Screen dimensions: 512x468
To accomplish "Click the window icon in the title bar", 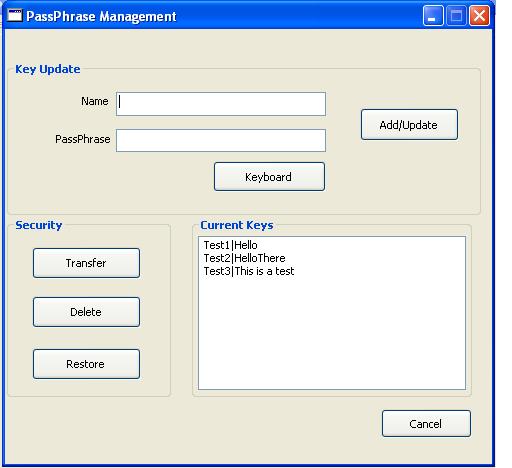I will 14,15.
